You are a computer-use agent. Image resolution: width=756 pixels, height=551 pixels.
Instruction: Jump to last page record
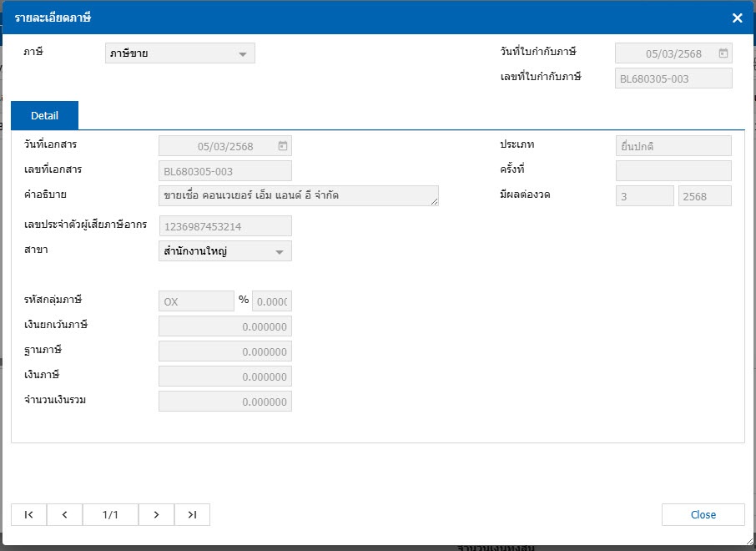point(192,515)
